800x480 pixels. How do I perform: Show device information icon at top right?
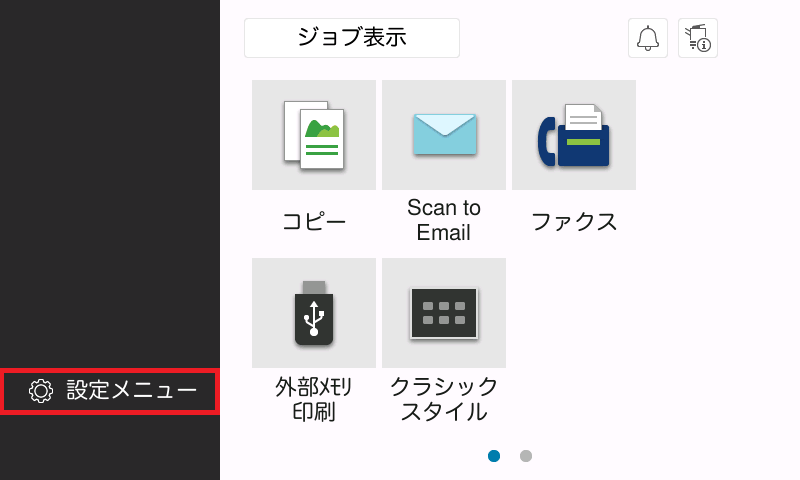coord(698,38)
